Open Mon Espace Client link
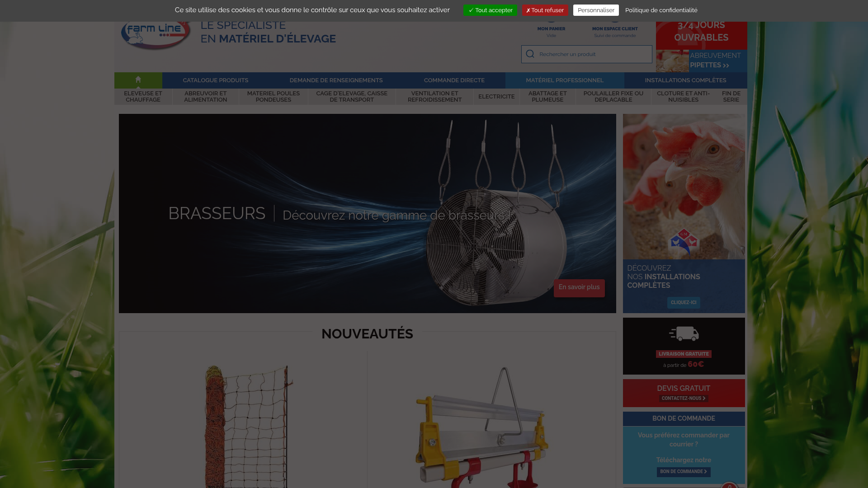Viewport: 868px width, 488px height. (615, 29)
